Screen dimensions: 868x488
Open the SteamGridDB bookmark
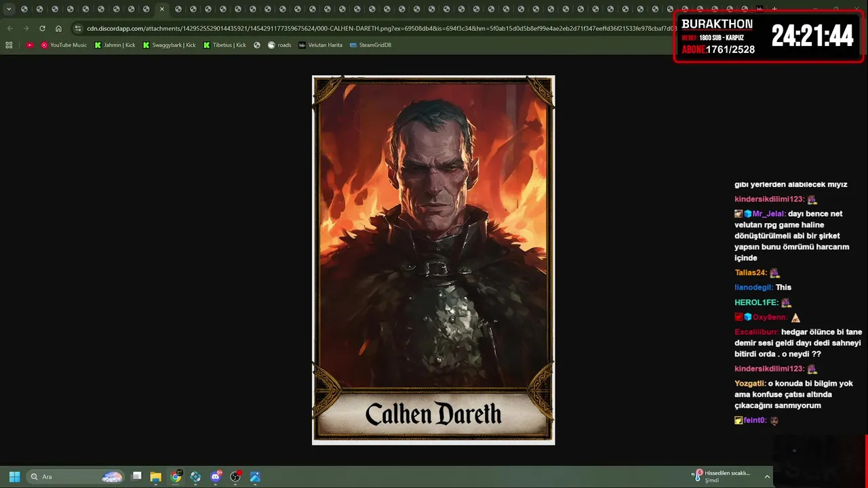coord(370,45)
